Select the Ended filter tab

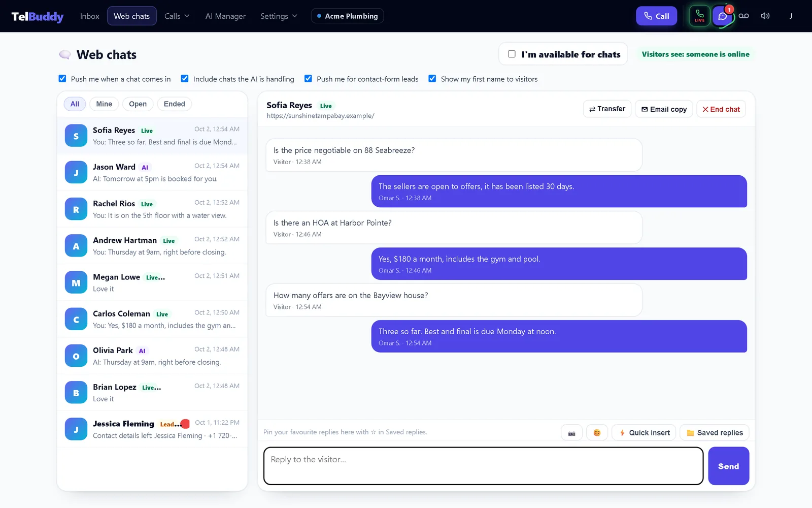click(174, 104)
